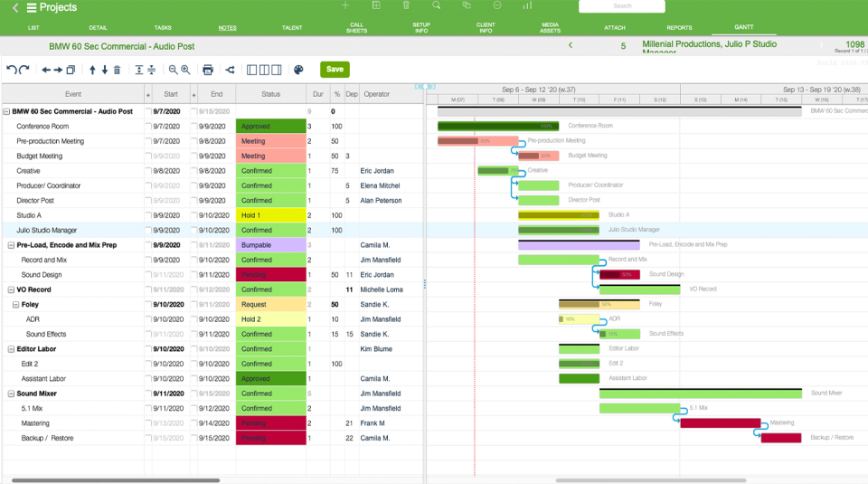
Task: Toggle End checkbox in Mastering row
Action: point(193,423)
